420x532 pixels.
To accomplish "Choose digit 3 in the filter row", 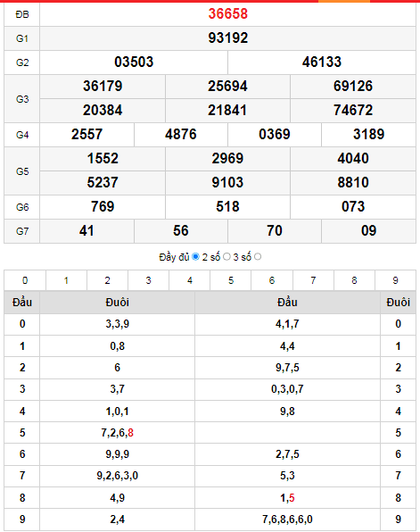I will pos(149,280).
